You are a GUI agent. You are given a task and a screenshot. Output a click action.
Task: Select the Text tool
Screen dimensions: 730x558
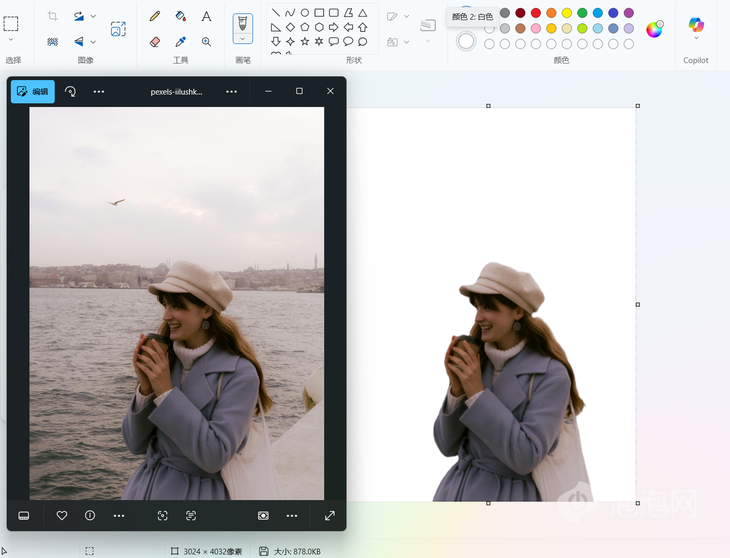coord(206,16)
